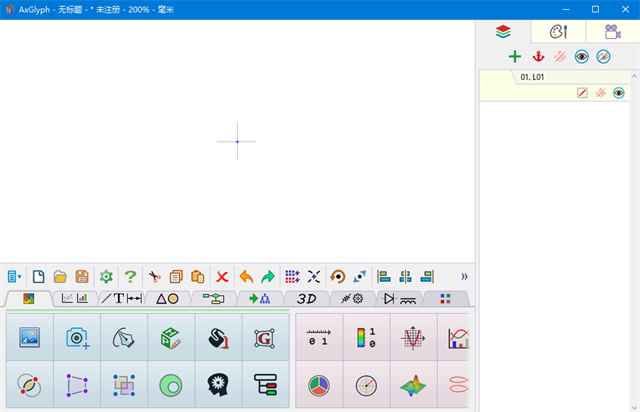
Task: Click the crossed-arrows snap icon
Action: pos(314,276)
